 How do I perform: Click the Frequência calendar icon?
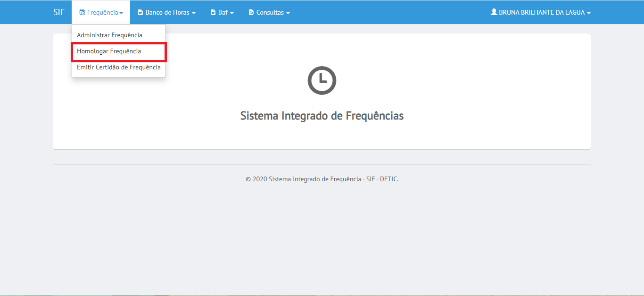(82, 12)
